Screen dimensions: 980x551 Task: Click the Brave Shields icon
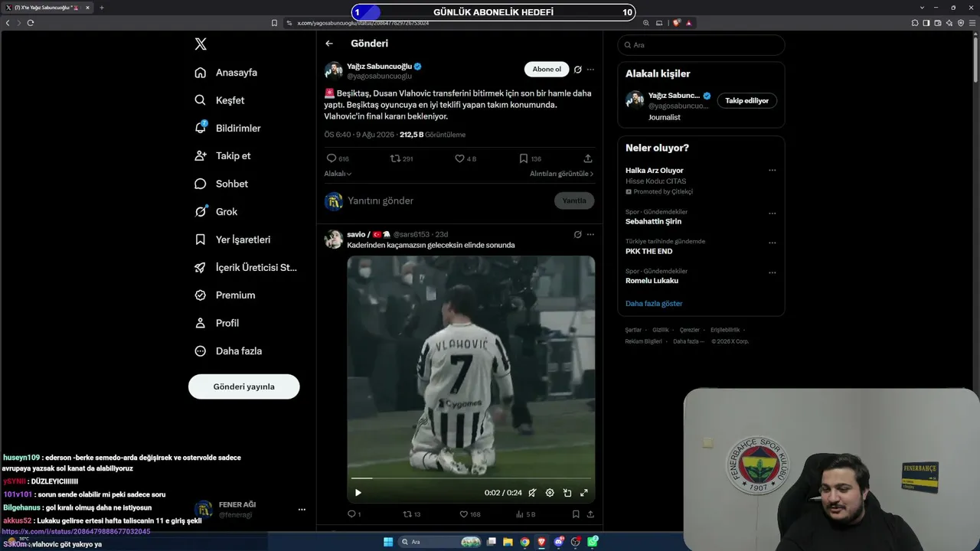677,23
